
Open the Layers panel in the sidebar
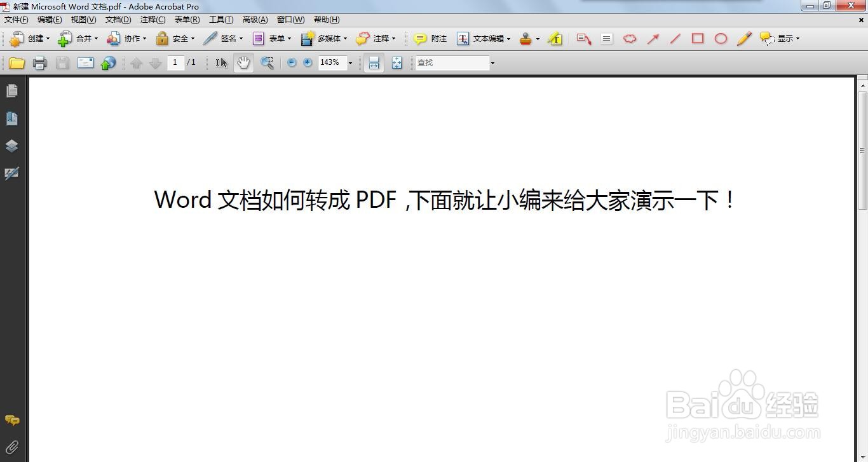click(x=11, y=146)
